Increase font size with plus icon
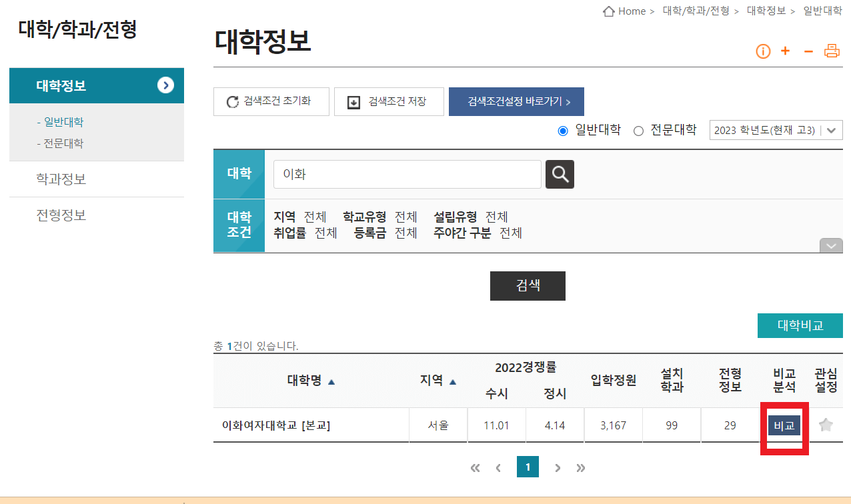 pyautogui.click(x=786, y=51)
